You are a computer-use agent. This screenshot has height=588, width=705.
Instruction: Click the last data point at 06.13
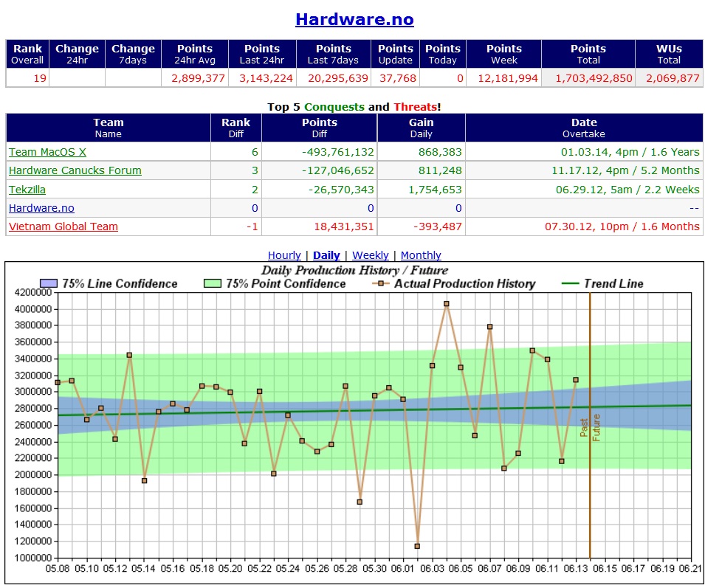(x=576, y=379)
